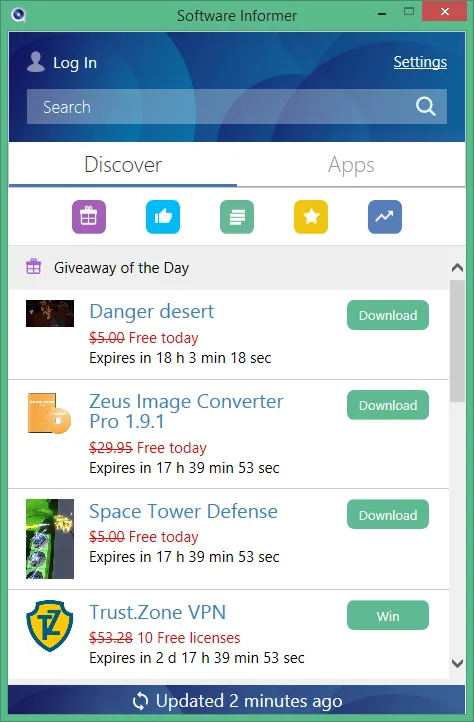Select the yellow star favorites icon
Screen dimensions: 474x722
click(311, 217)
